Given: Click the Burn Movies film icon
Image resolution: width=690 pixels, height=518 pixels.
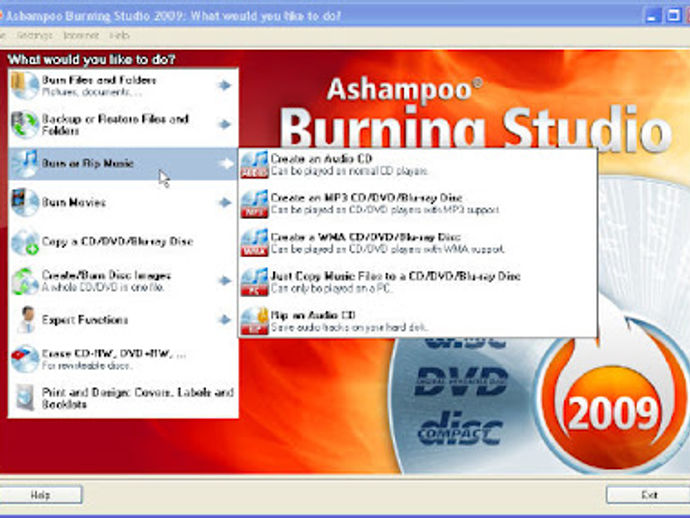Looking at the screenshot, I should (25, 202).
